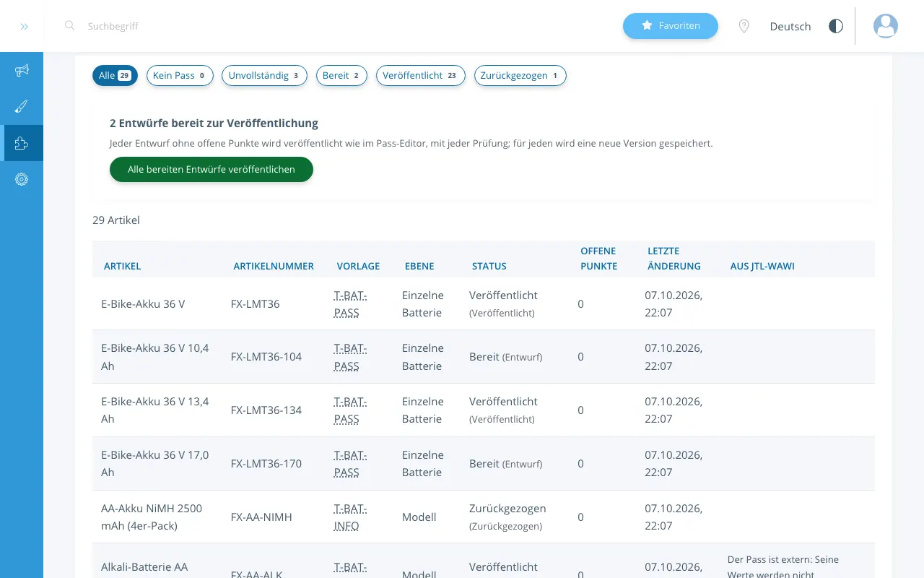The height and width of the screenshot is (578, 924).
Task: Select the Alle 29 filter
Action: [x=115, y=75]
